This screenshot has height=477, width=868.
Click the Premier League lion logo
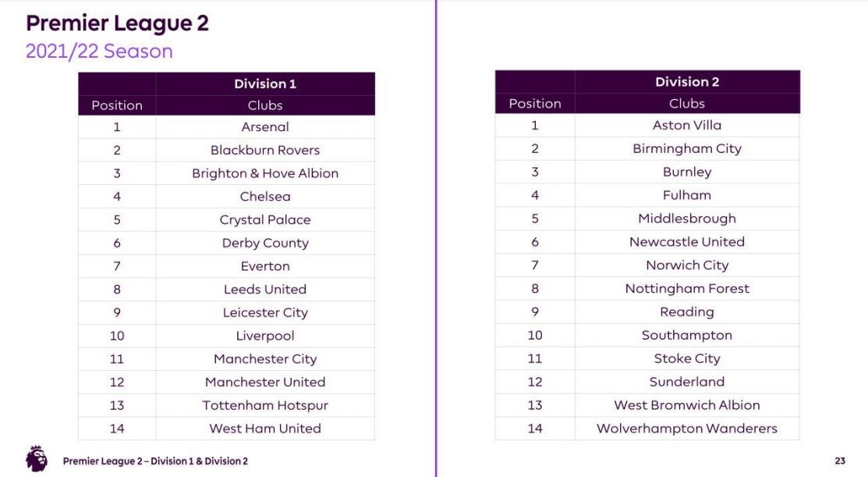37,459
